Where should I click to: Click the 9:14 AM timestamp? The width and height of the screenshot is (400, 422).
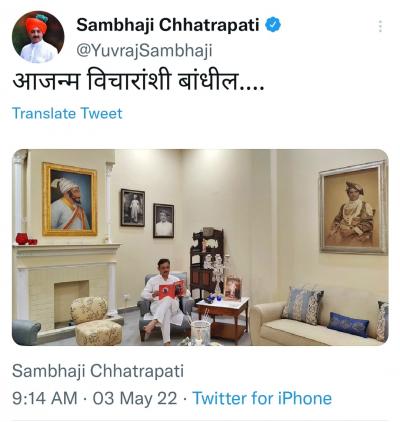[x=45, y=398]
